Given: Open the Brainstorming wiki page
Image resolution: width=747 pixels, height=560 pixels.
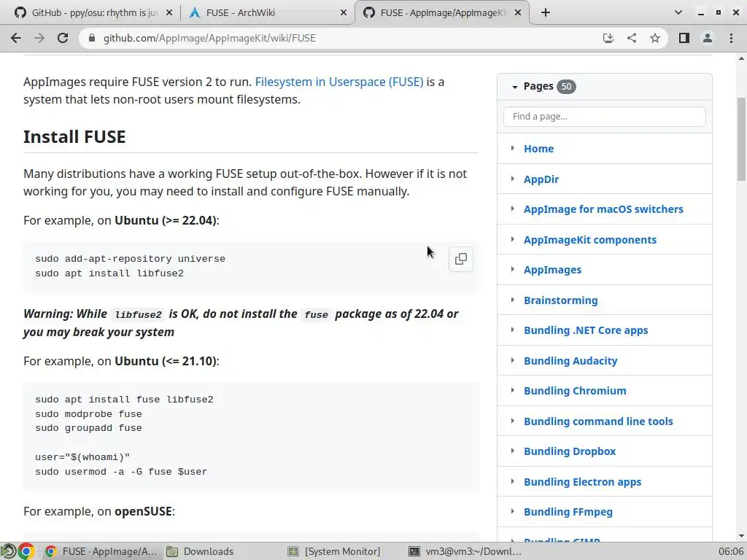Looking at the screenshot, I should pos(561,300).
